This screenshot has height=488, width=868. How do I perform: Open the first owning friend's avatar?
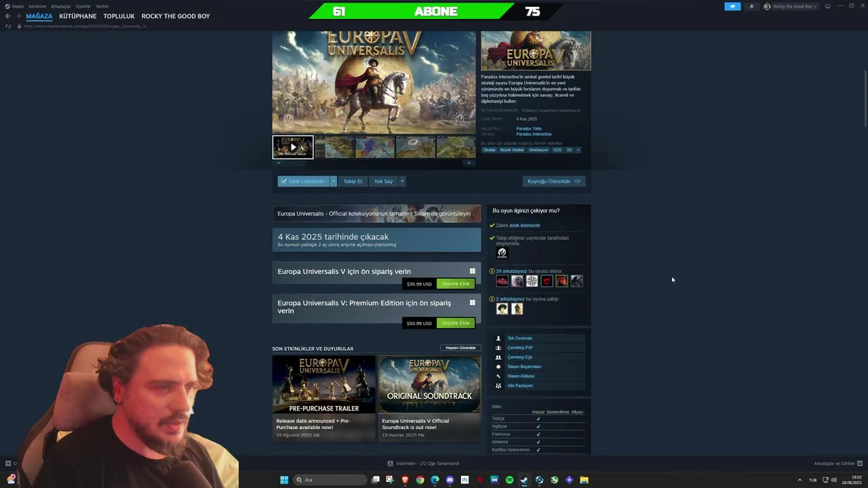(x=502, y=308)
